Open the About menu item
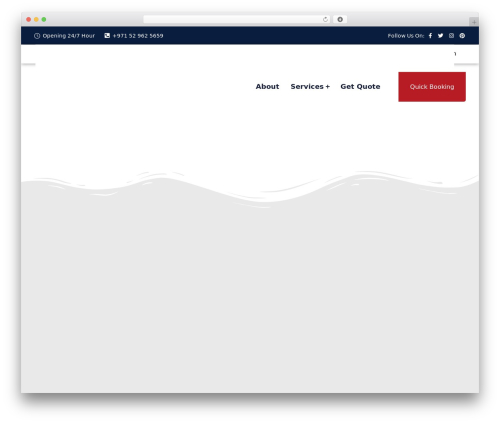This screenshot has height=423, width=500. 267,87
